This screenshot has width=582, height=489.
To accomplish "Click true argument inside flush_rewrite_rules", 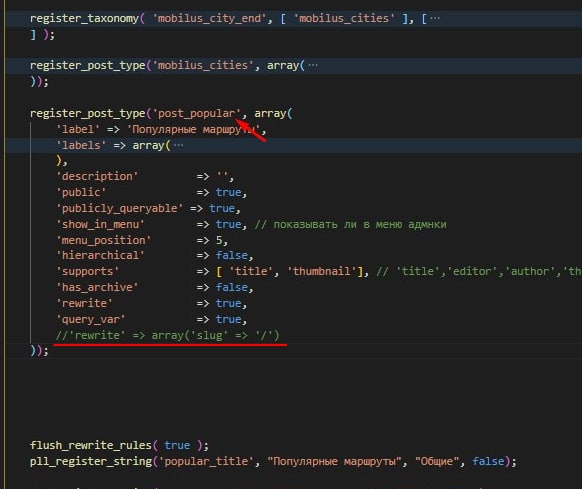I will click(177, 445).
